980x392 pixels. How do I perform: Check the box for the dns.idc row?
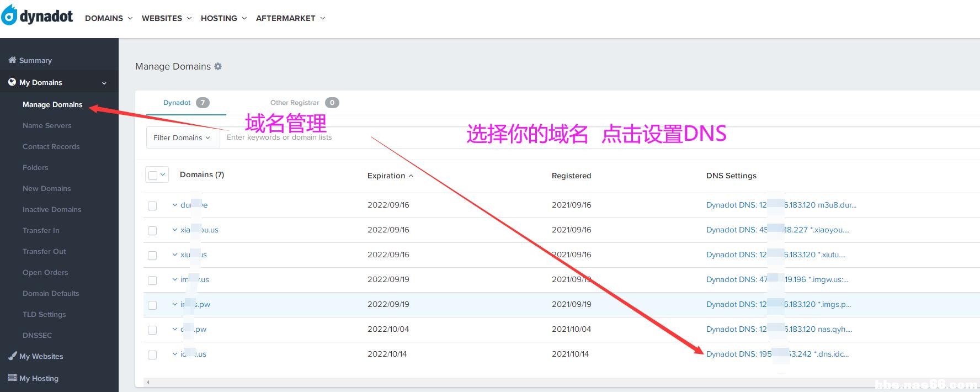click(x=152, y=354)
